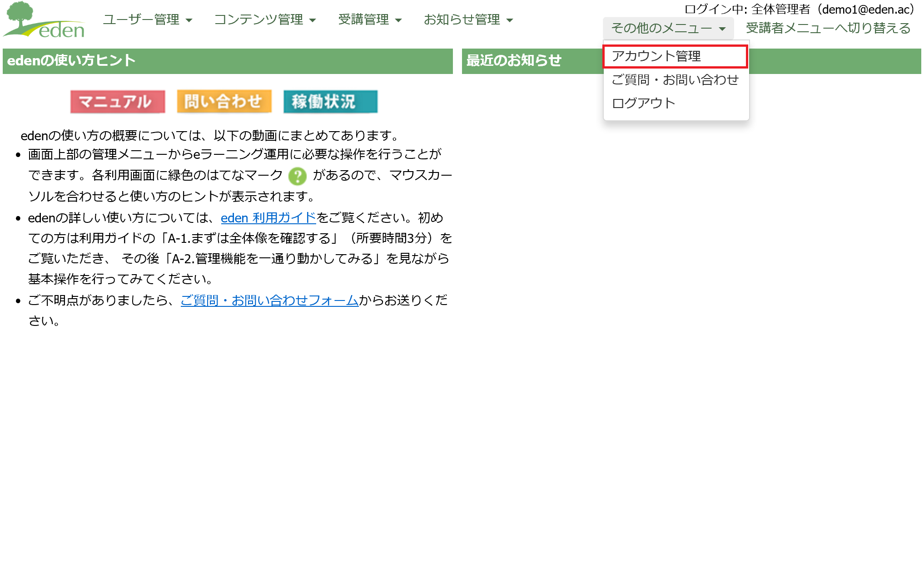Click the red マニュアル banner button
This screenshot has width=924, height=581.
click(x=118, y=102)
